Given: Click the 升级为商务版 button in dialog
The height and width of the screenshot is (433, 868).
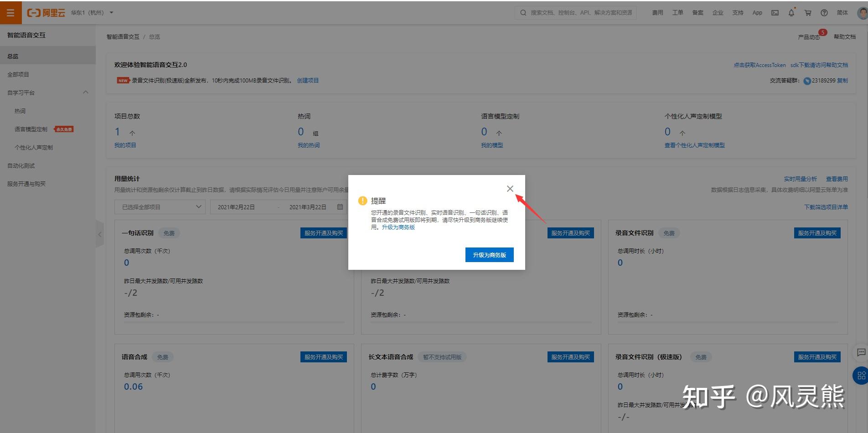Looking at the screenshot, I should [489, 255].
